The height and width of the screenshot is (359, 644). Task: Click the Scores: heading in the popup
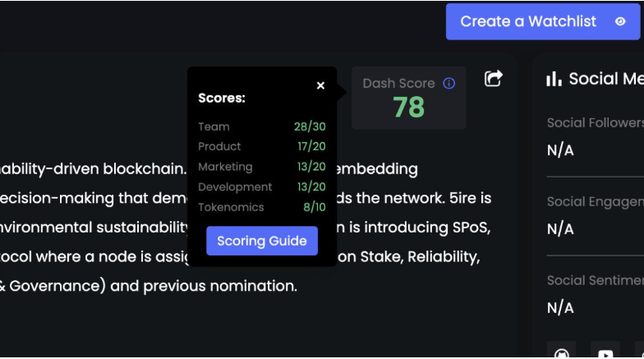click(x=222, y=99)
